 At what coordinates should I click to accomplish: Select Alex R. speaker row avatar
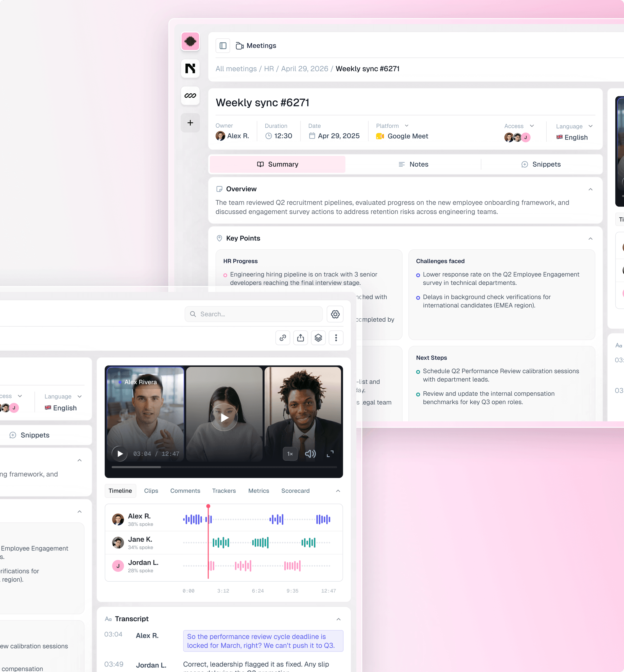(x=118, y=519)
